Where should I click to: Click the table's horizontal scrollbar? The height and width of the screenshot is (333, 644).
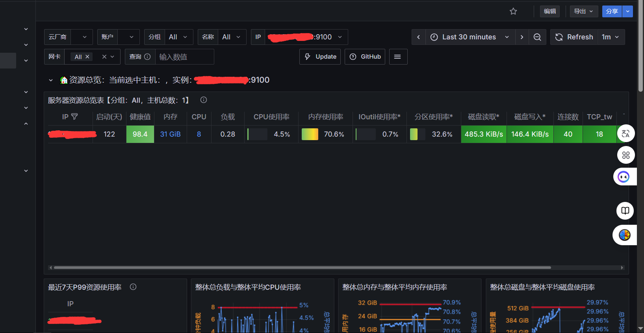tap(302, 268)
